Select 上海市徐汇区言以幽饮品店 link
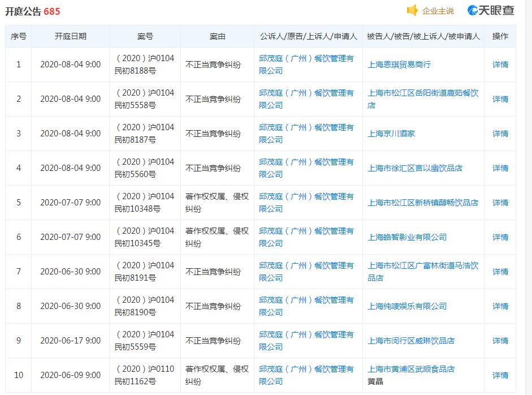Screen dimensions: 532x395 coord(415,168)
